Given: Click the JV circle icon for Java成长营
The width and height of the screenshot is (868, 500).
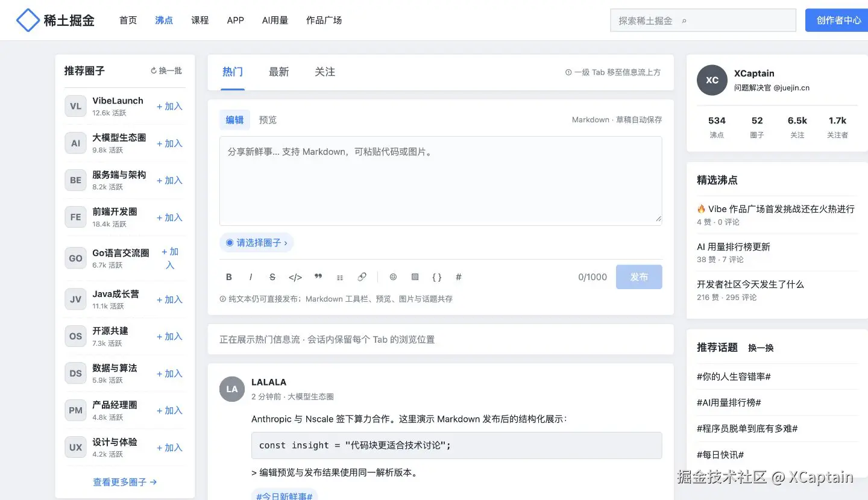Looking at the screenshot, I should click(75, 299).
